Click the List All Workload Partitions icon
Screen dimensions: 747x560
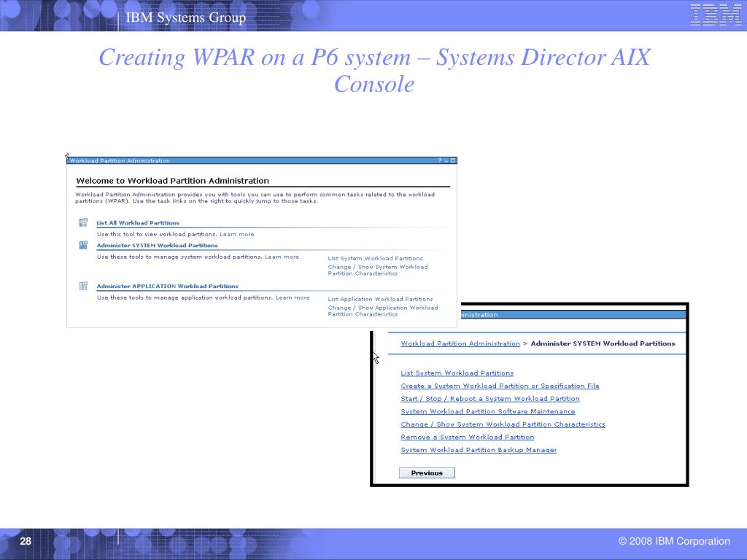click(83, 222)
